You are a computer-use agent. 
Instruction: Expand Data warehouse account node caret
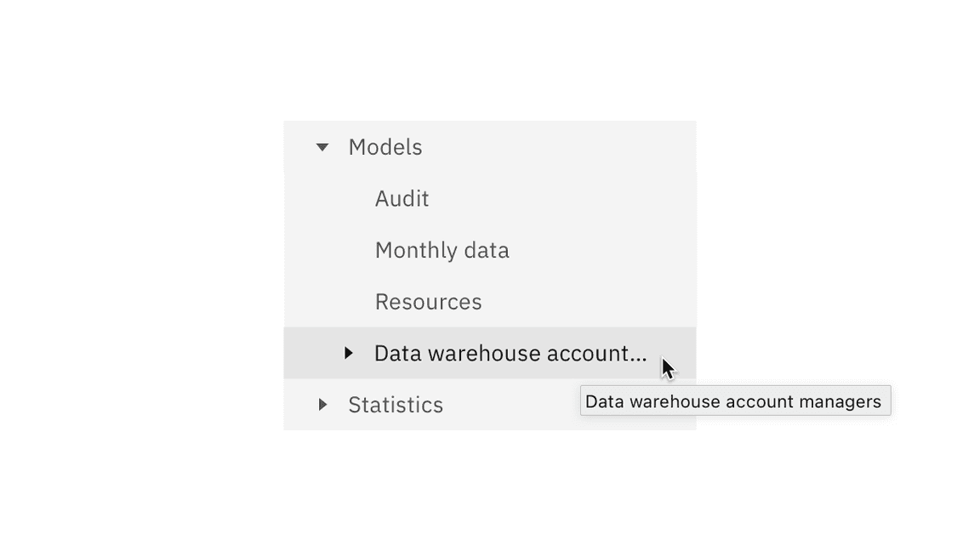348,353
